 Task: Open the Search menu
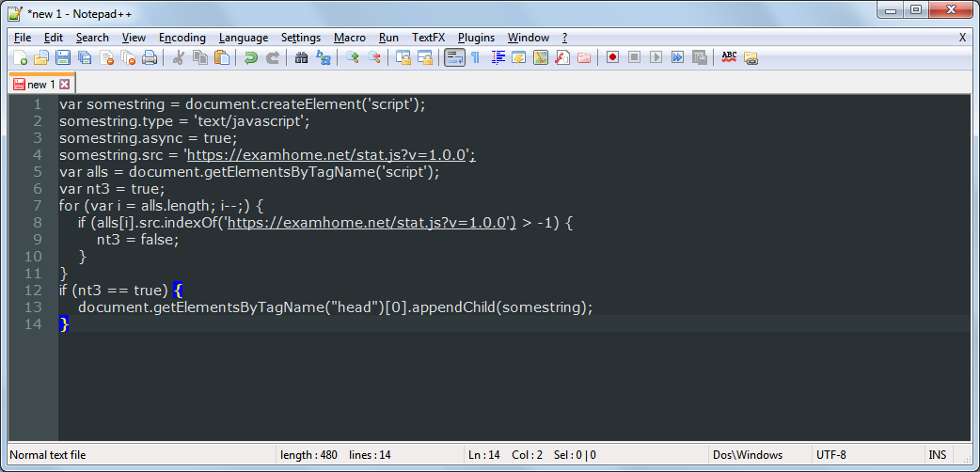coord(92,38)
